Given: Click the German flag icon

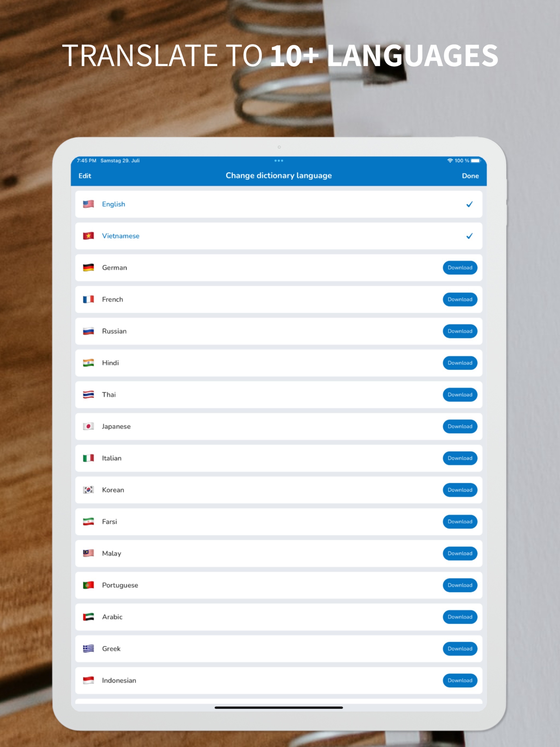Looking at the screenshot, I should [89, 268].
